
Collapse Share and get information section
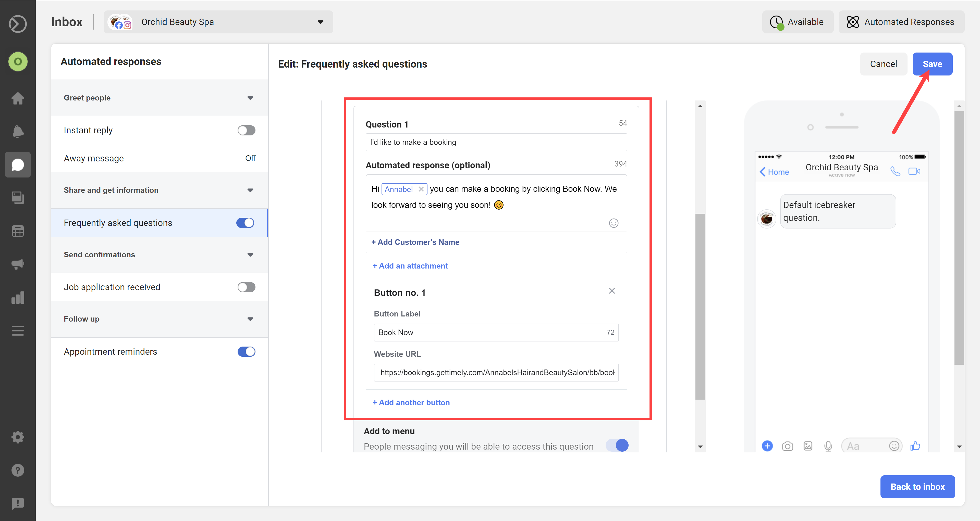[160, 190]
